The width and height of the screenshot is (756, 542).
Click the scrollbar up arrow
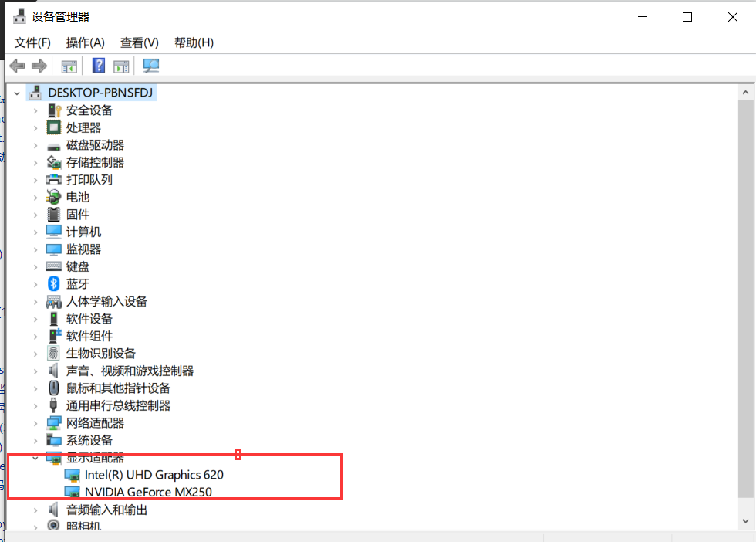[745, 92]
